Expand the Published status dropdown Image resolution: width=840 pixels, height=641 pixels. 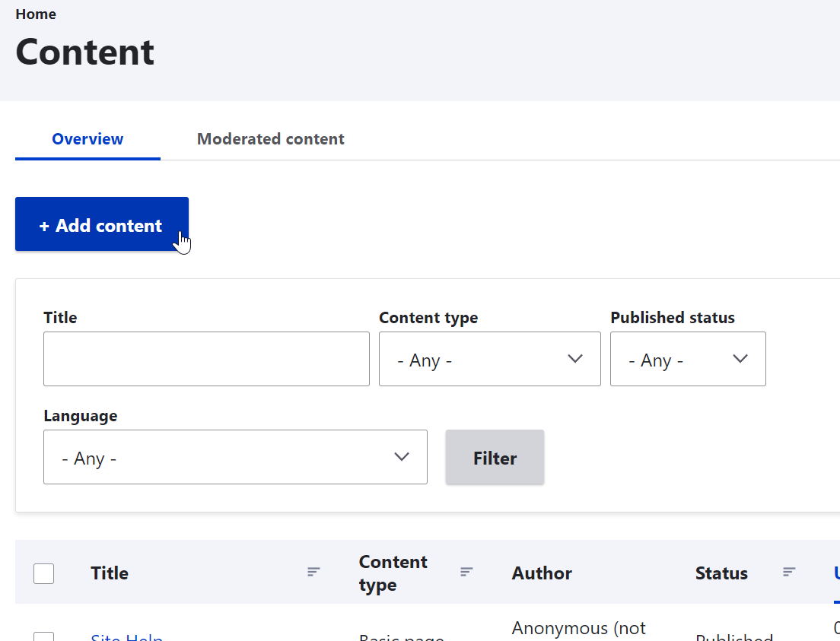687,359
